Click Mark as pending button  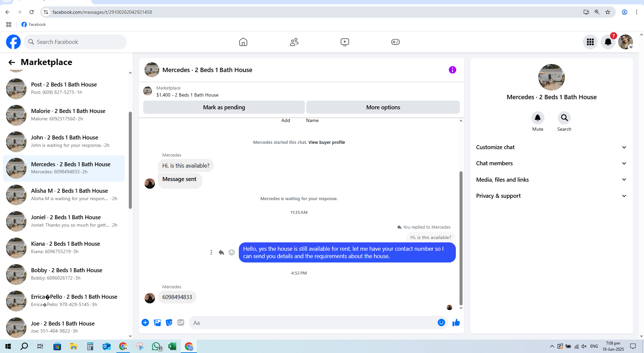coord(224,107)
